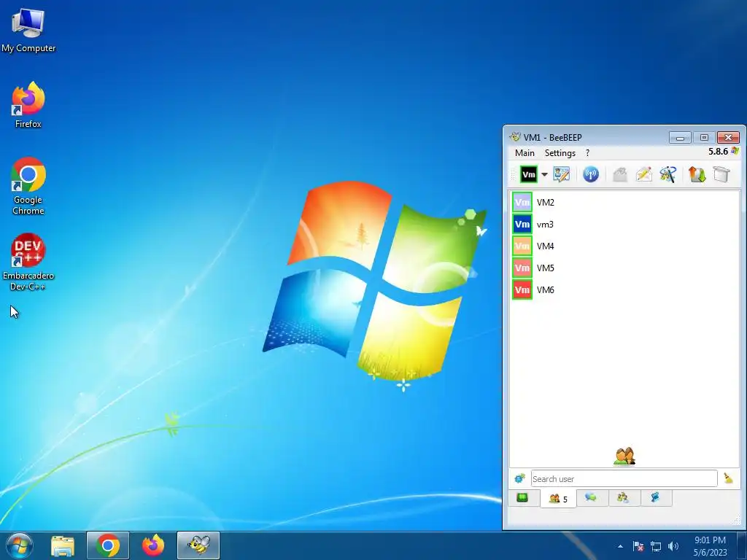Click the 5.8.6 version label
Screen dimensions: 747x560
pos(718,152)
